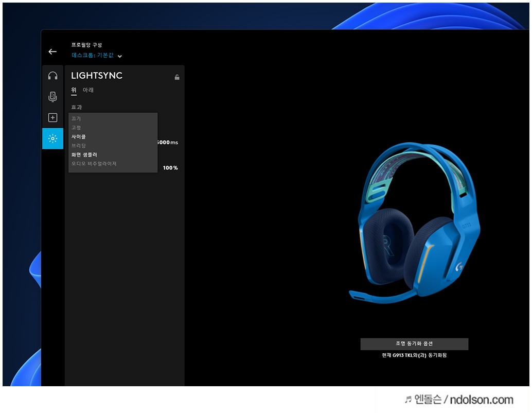Click the 5000 ms rate value
Viewport: 532px width, 413px height.
168,142
